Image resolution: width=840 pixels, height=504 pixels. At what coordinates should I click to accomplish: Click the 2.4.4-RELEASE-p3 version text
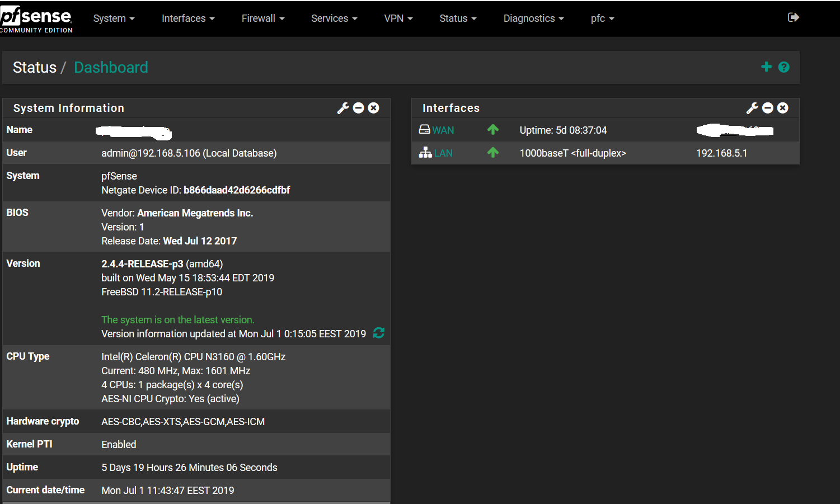pyautogui.click(x=142, y=264)
